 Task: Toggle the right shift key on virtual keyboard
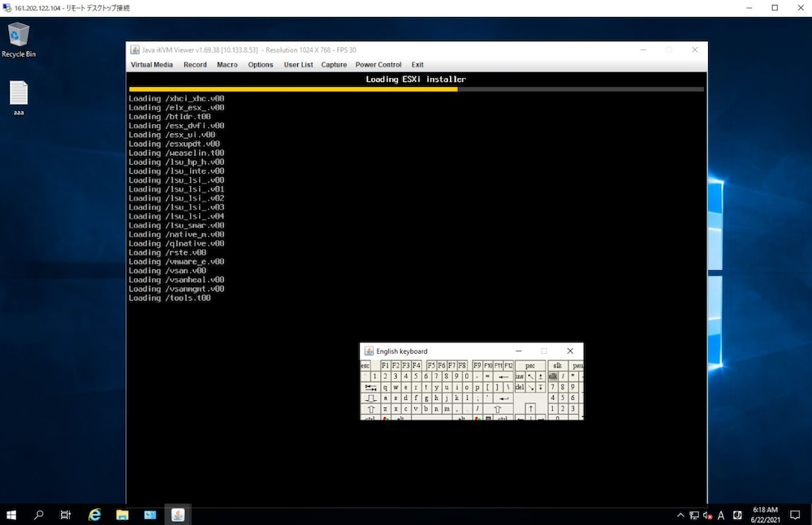(x=499, y=409)
